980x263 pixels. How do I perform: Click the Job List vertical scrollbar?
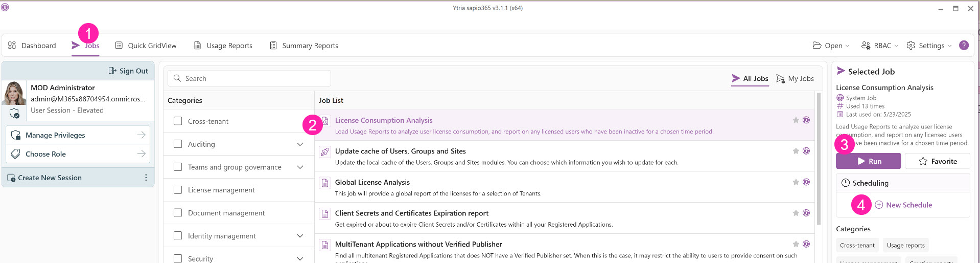pos(819,159)
